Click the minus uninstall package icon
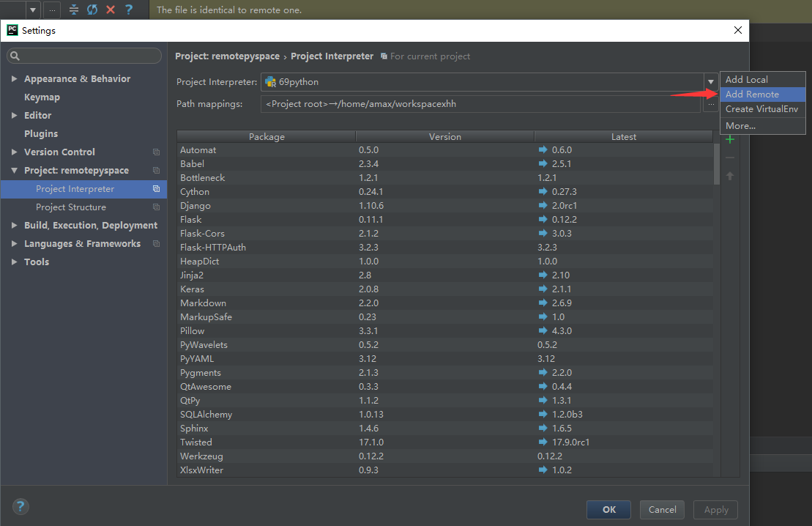Screen dimensions: 812x526 click(730, 158)
